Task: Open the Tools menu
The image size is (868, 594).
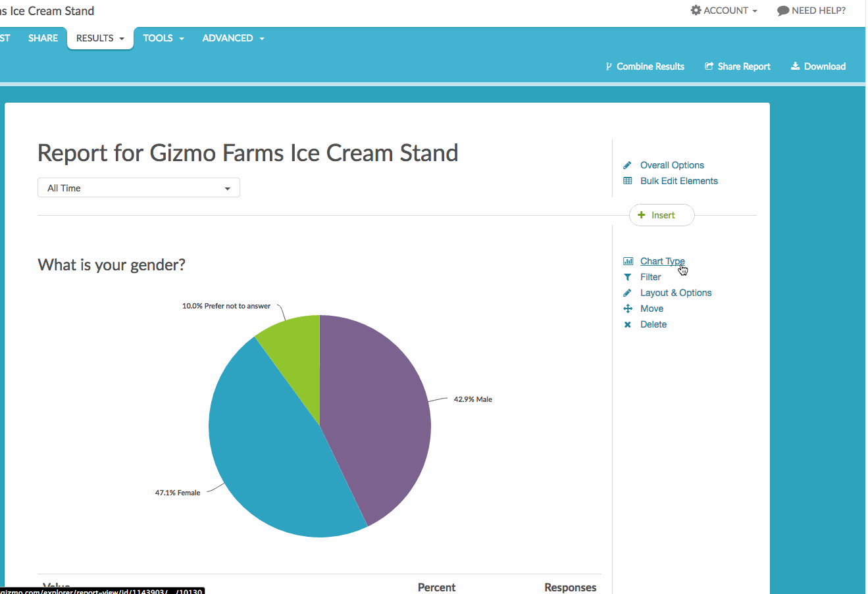Action: click(164, 38)
